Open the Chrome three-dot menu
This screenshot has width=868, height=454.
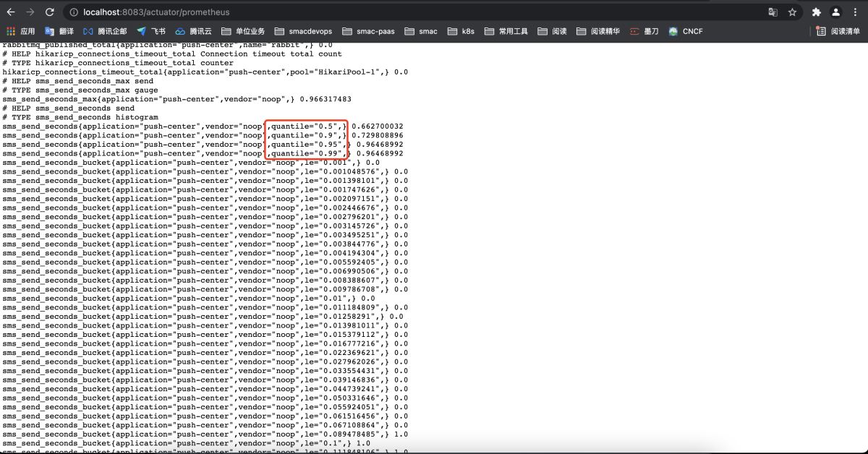[855, 12]
